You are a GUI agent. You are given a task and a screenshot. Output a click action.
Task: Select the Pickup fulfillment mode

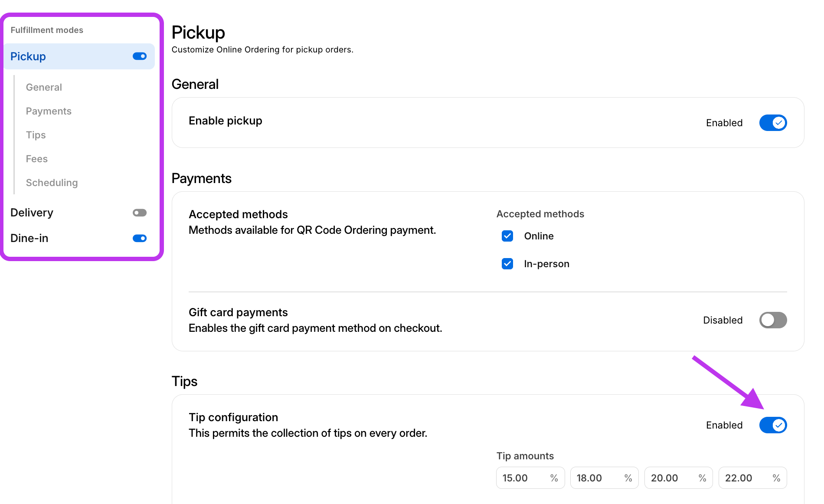pyautogui.click(x=28, y=56)
